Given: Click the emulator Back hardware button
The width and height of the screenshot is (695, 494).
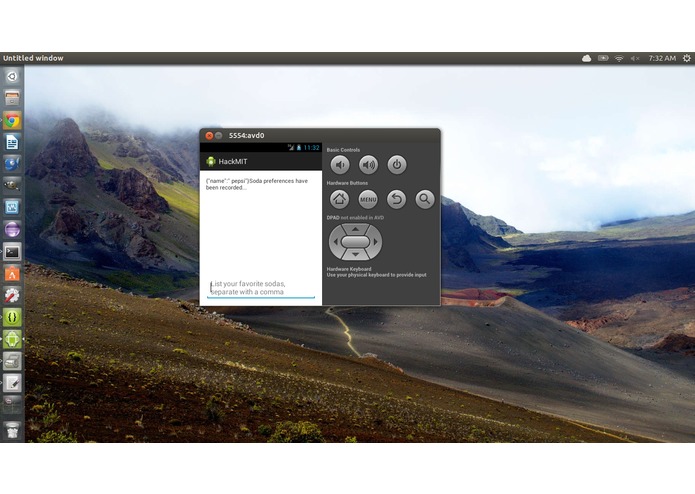Looking at the screenshot, I should (x=396, y=199).
